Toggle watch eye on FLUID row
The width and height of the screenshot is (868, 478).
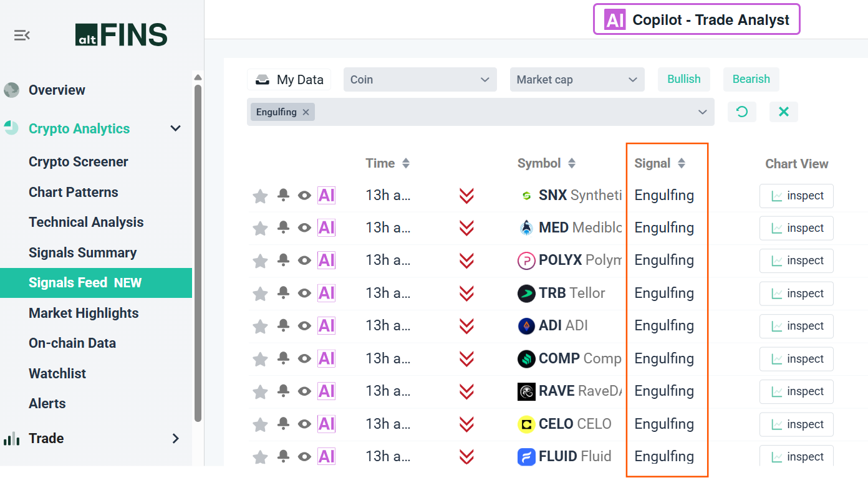304,456
